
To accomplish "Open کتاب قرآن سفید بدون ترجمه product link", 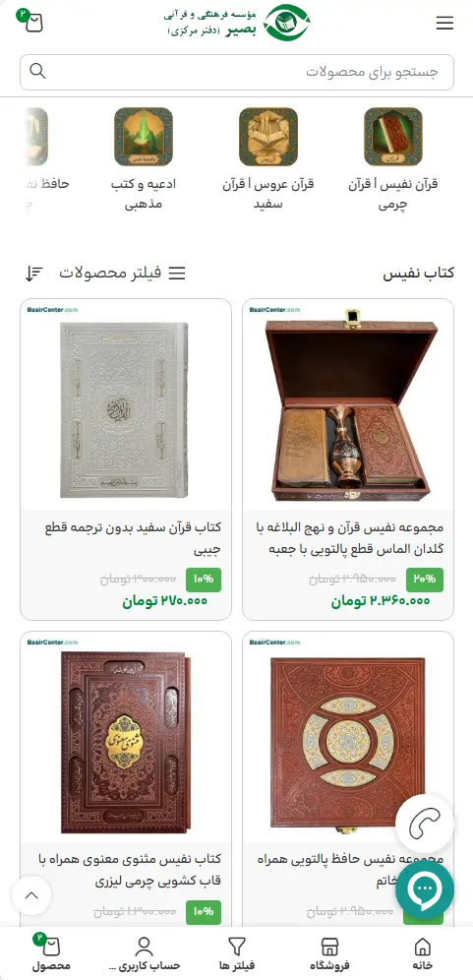I will (x=133, y=537).
